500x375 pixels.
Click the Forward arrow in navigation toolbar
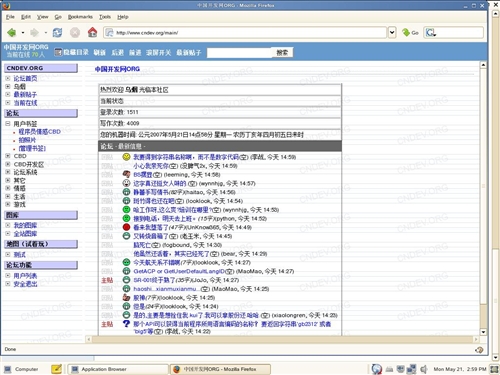point(34,32)
